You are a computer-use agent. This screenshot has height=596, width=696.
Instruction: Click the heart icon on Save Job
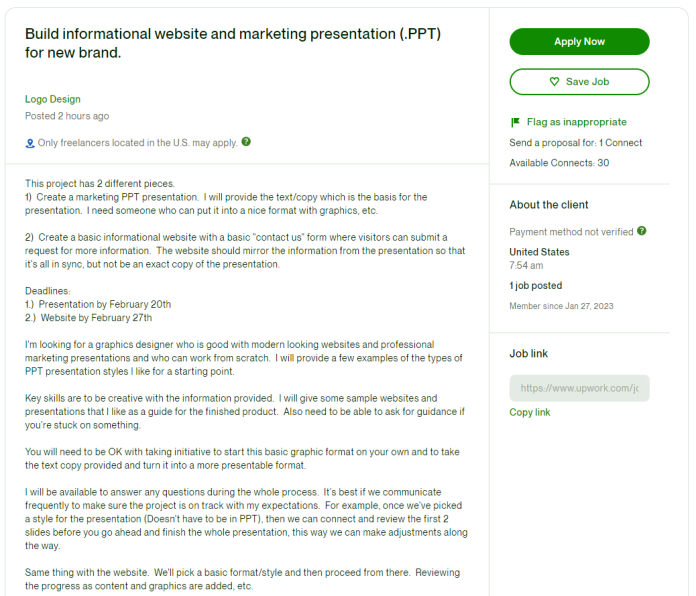coord(555,82)
